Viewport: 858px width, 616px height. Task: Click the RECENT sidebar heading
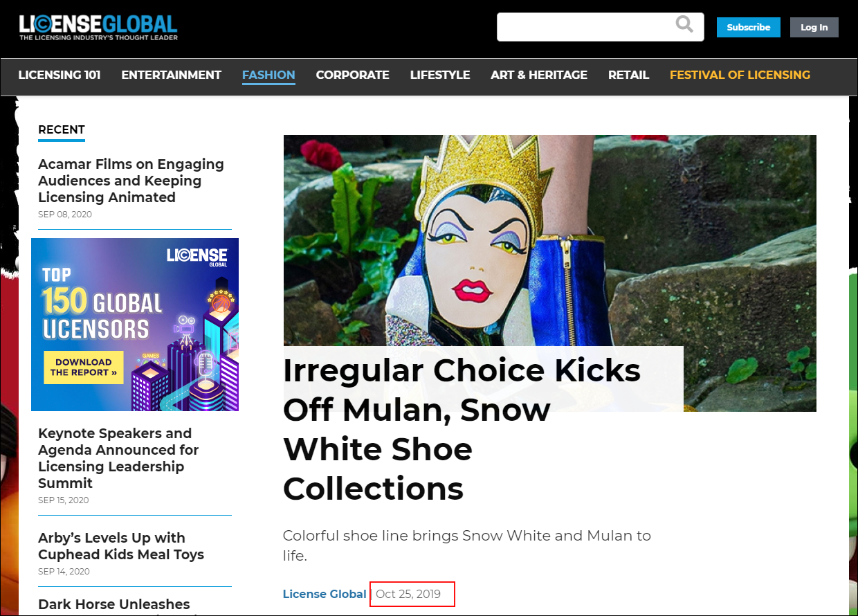coord(62,129)
